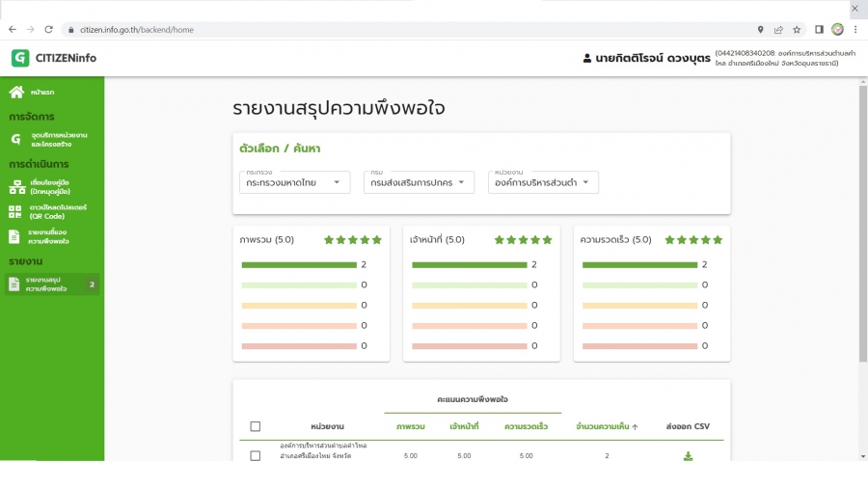Open the QR Code poster download icon
The width and height of the screenshot is (868, 488).
(x=14, y=211)
